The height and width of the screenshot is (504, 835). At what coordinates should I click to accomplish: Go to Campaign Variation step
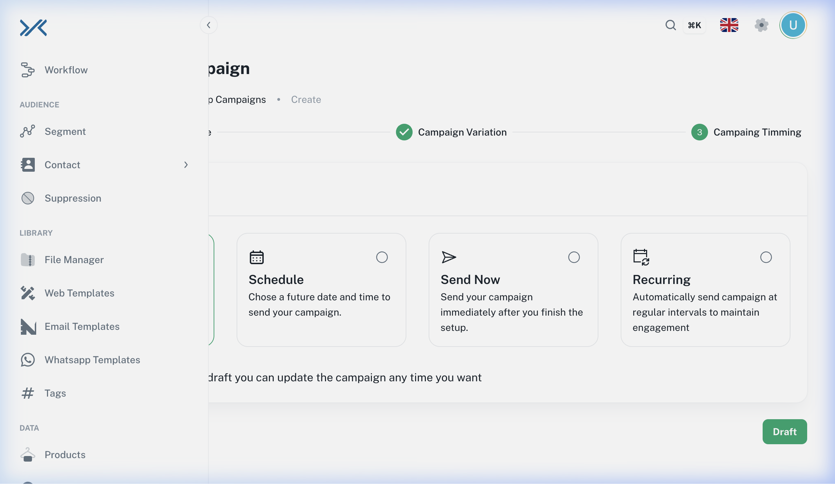(x=462, y=132)
